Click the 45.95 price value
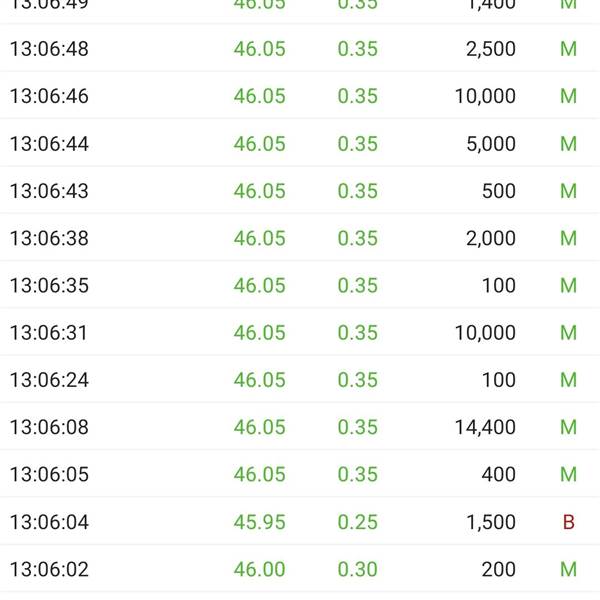The height and width of the screenshot is (600, 600). click(260, 522)
